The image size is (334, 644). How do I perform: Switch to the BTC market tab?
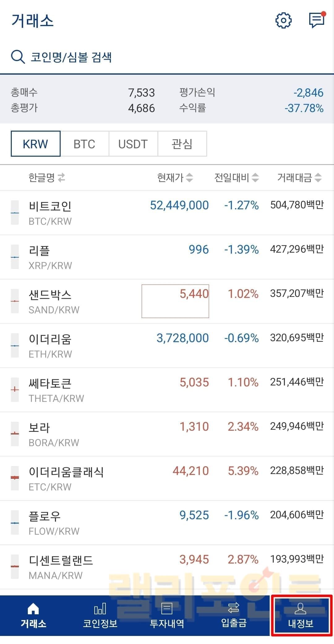point(84,144)
